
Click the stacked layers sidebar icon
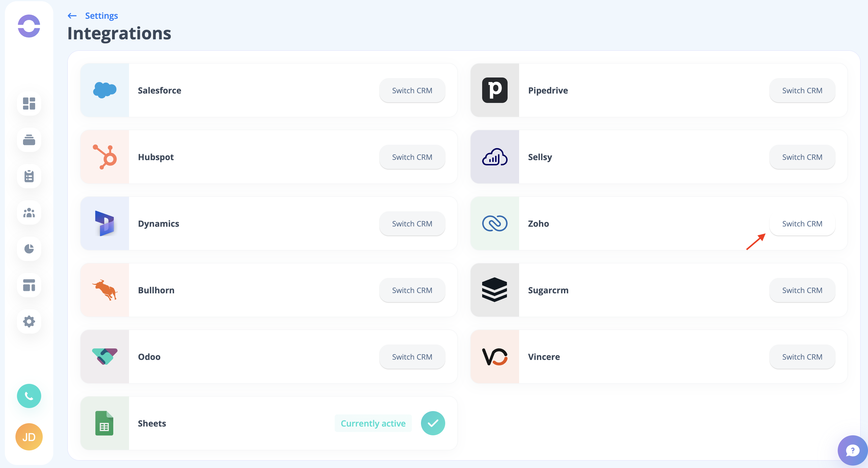[29, 140]
